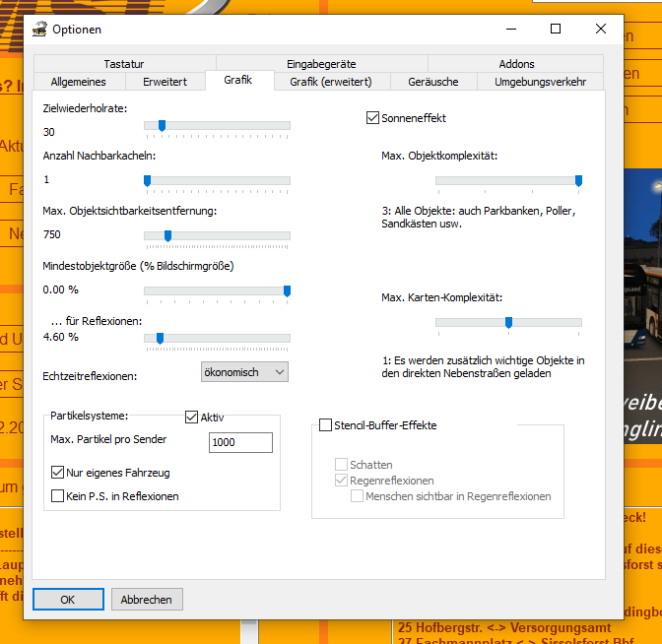The height and width of the screenshot is (644, 662).
Task: Open the Grafik (erweitert) tab
Action: click(330, 82)
